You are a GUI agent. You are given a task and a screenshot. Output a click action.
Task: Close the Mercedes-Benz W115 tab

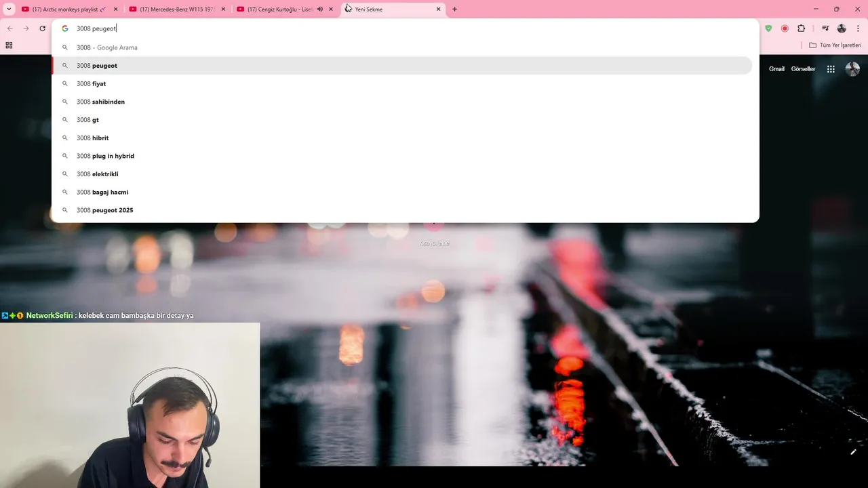click(x=223, y=9)
